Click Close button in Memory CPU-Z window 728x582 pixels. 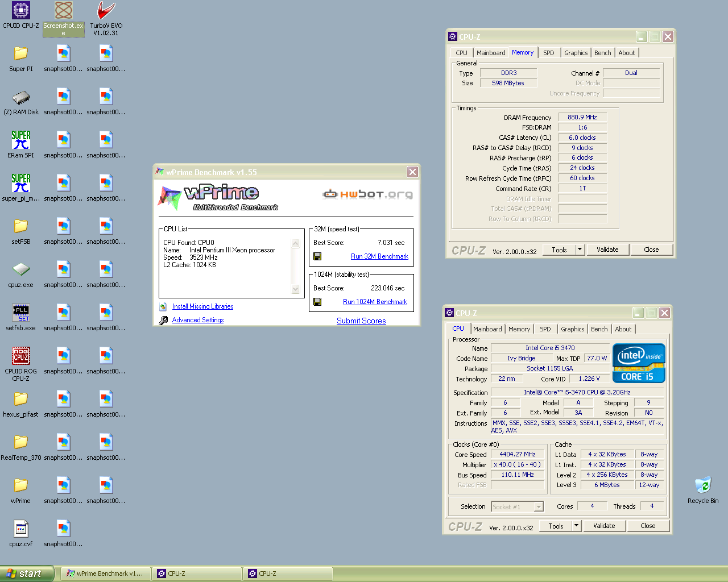651,250
